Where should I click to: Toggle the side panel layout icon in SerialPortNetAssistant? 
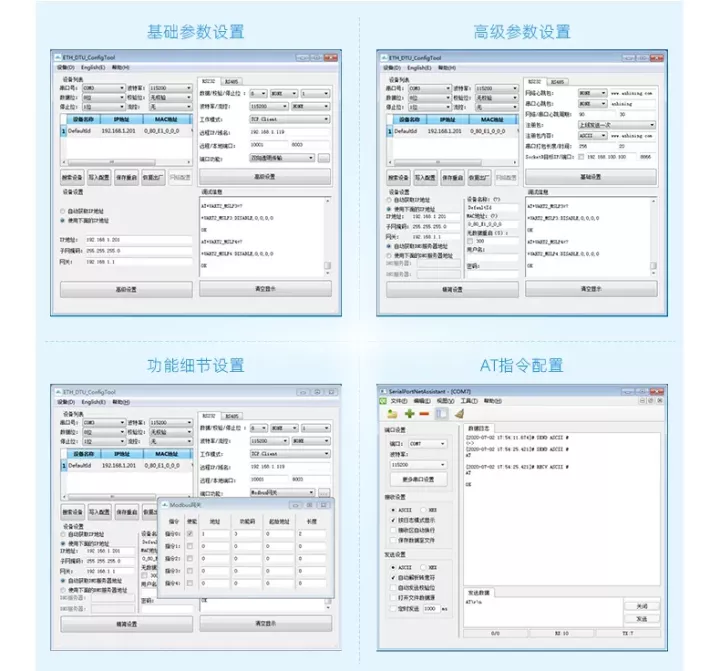[441, 414]
